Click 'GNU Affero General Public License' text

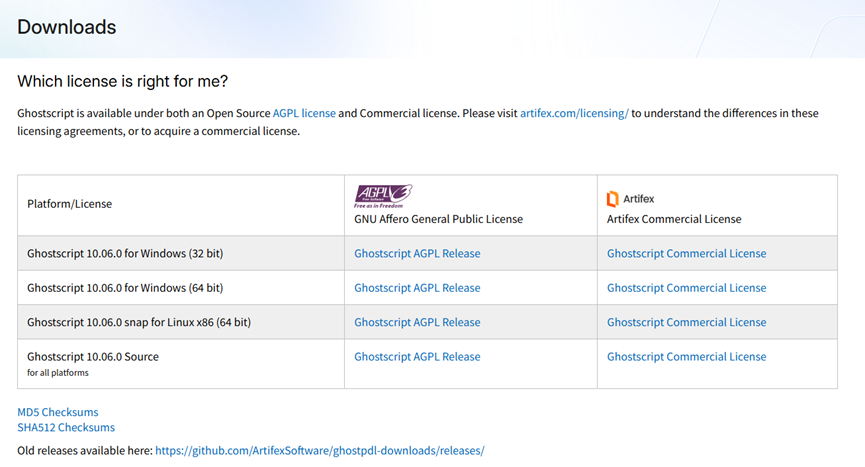click(439, 219)
